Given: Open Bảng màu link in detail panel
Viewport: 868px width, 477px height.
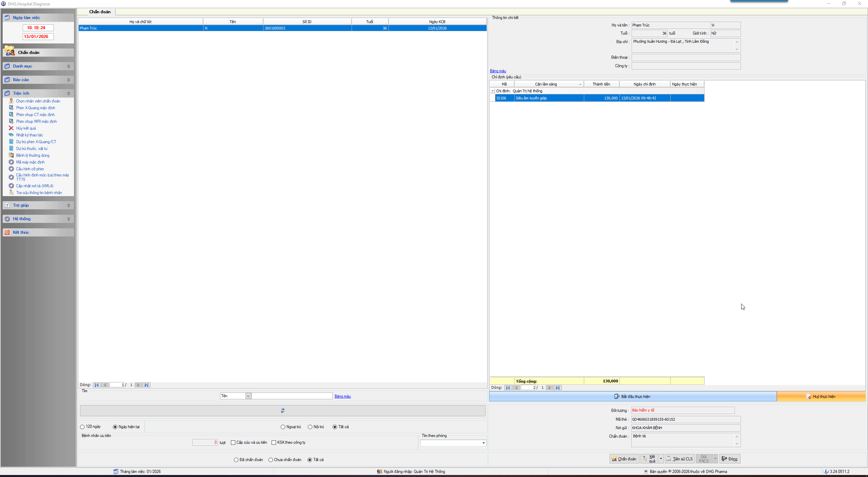Looking at the screenshot, I should click(498, 71).
